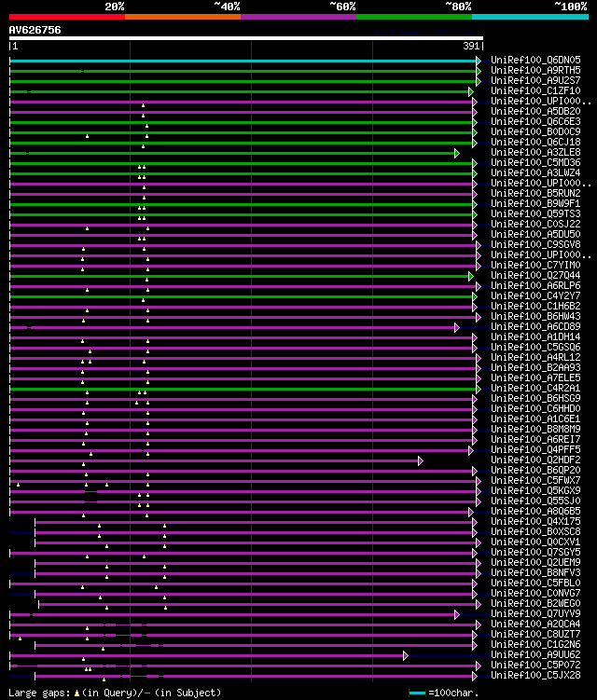Screen dimensions: 597x700
Task: Click the purple arrowhead of the C5P072 hit
Action: tap(479, 666)
